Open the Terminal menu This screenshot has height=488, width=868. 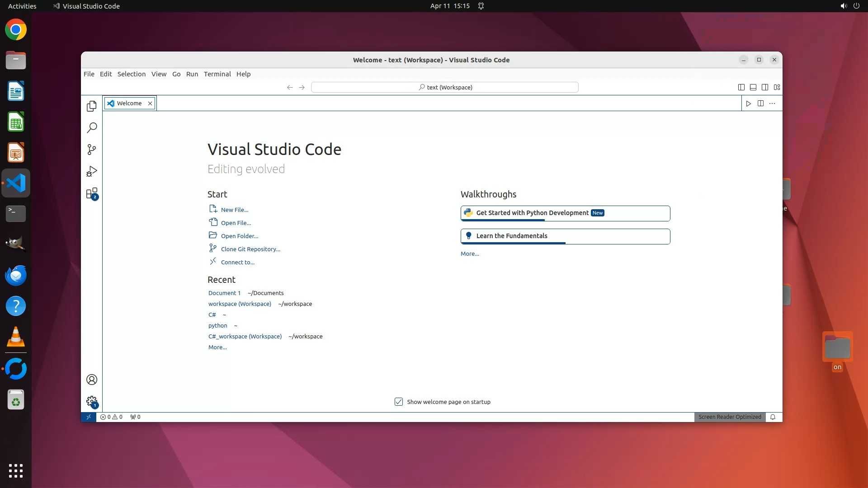[x=217, y=74]
